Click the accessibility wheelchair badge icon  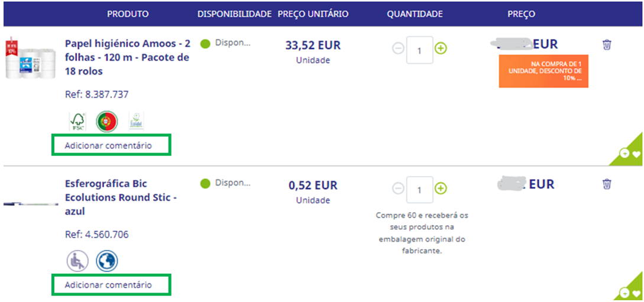coord(77,261)
